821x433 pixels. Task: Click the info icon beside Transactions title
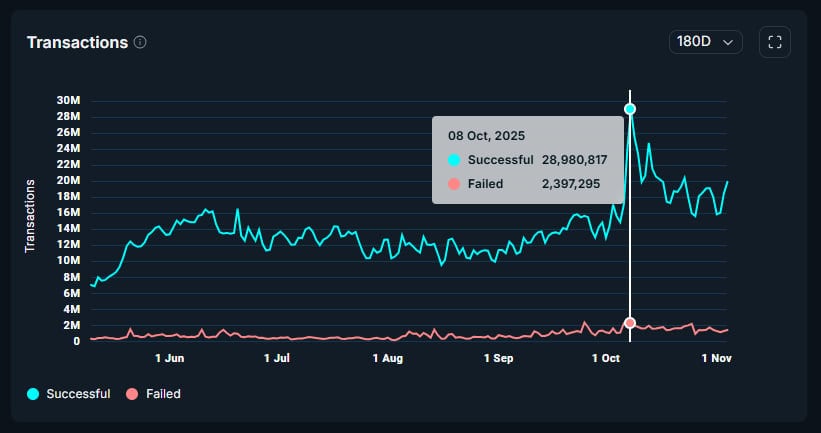point(140,42)
